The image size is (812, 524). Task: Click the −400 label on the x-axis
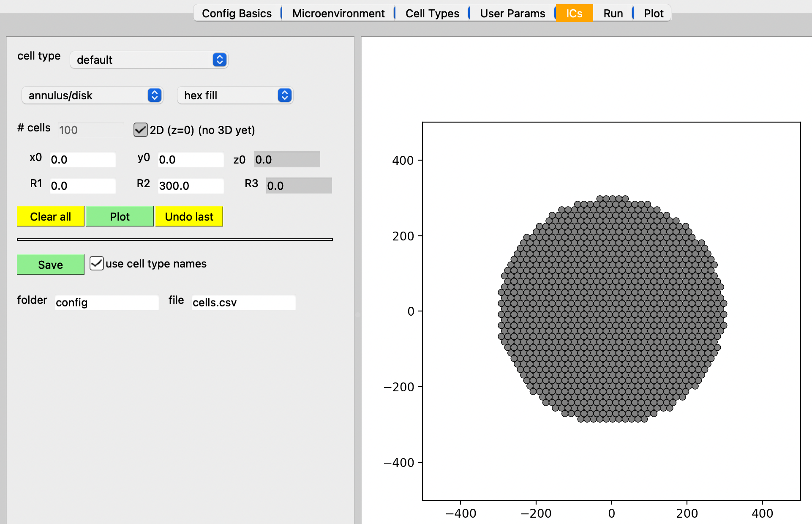tap(460, 513)
